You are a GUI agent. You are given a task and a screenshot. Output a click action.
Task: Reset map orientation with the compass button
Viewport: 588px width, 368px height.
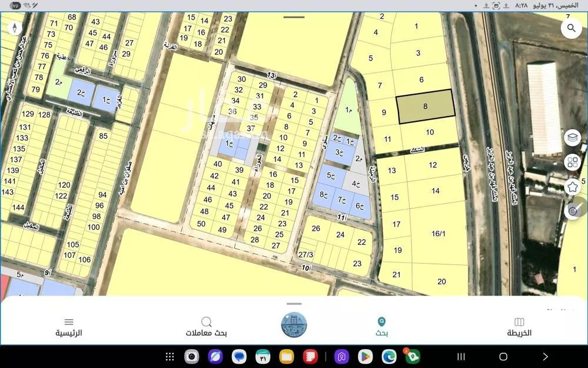14,28
